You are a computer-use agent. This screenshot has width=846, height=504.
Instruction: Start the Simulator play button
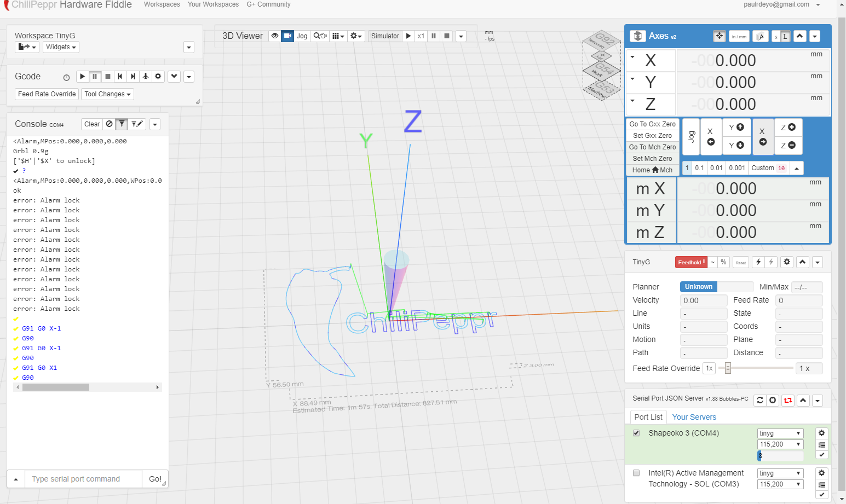point(408,36)
